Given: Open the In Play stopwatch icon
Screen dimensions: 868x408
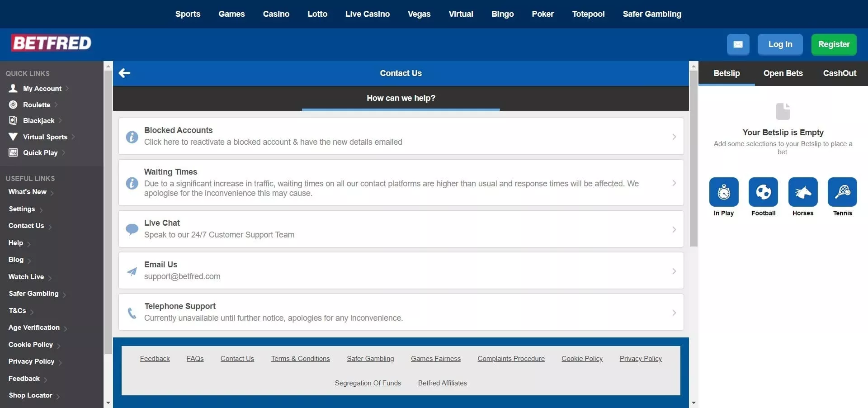Looking at the screenshot, I should (723, 192).
